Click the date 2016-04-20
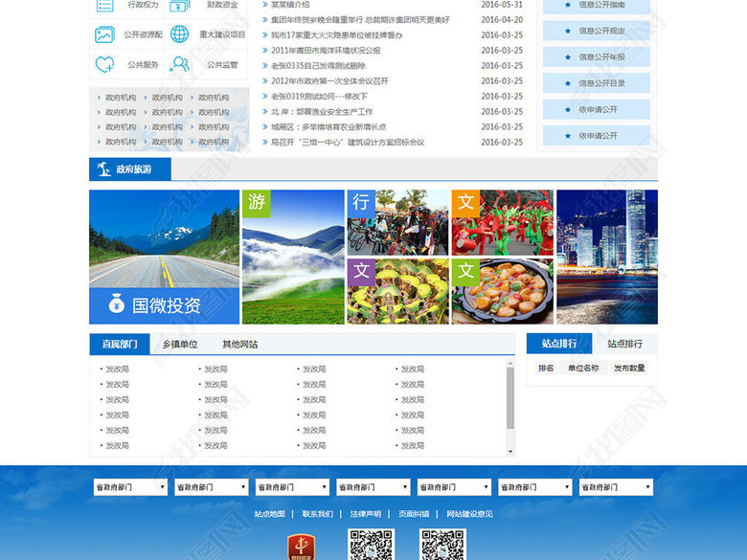Screen dimensions: 747x560 tap(502, 20)
